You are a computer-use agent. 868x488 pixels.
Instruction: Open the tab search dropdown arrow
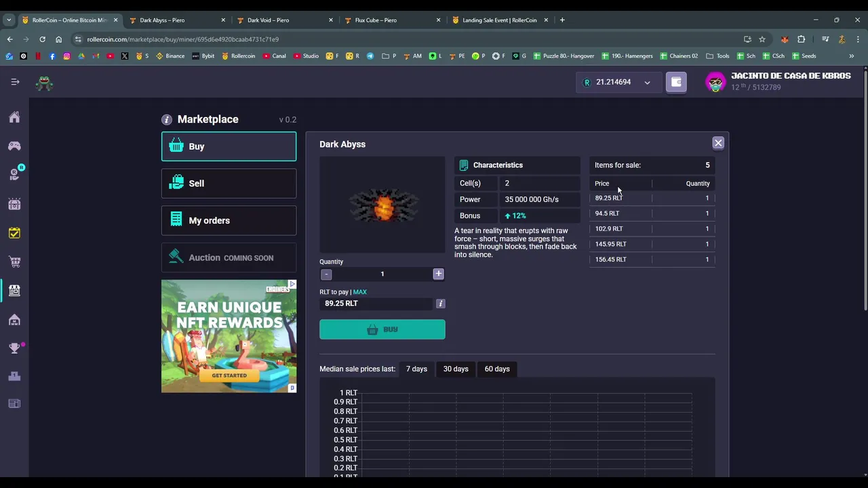[9, 20]
